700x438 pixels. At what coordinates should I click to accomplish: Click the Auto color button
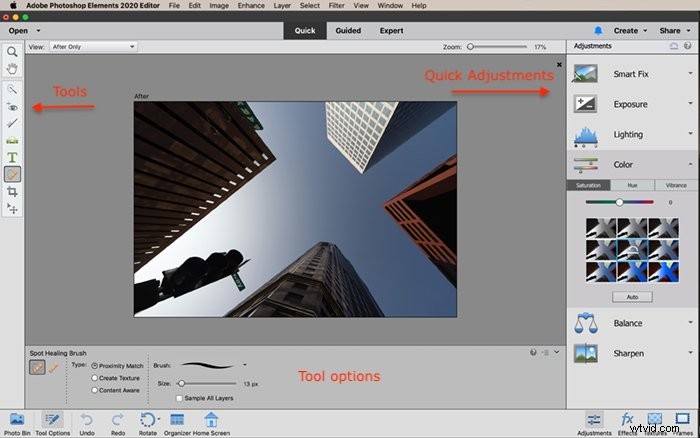(632, 297)
